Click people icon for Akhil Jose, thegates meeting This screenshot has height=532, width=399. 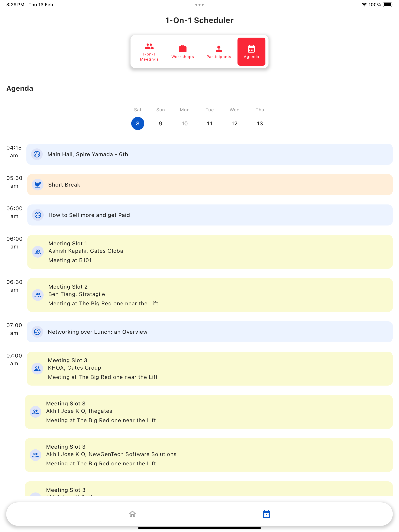pos(35,412)
